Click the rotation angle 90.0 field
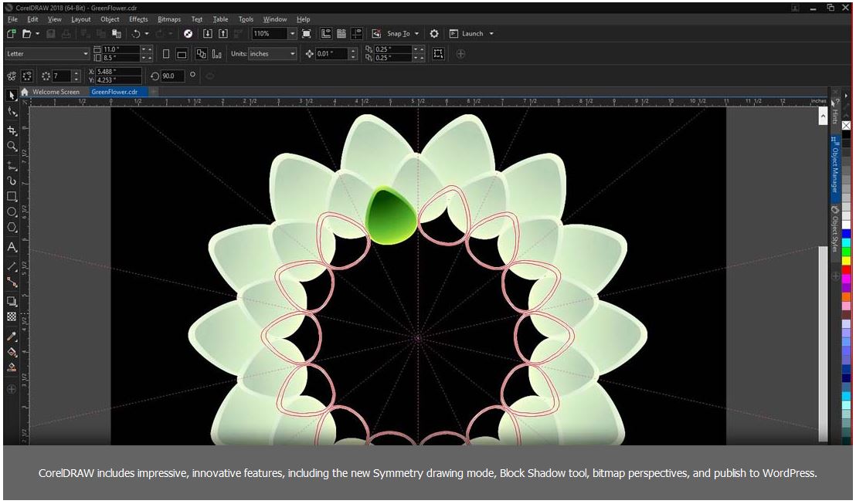Viewport: 856px width, 504px height. pos(172,76)
